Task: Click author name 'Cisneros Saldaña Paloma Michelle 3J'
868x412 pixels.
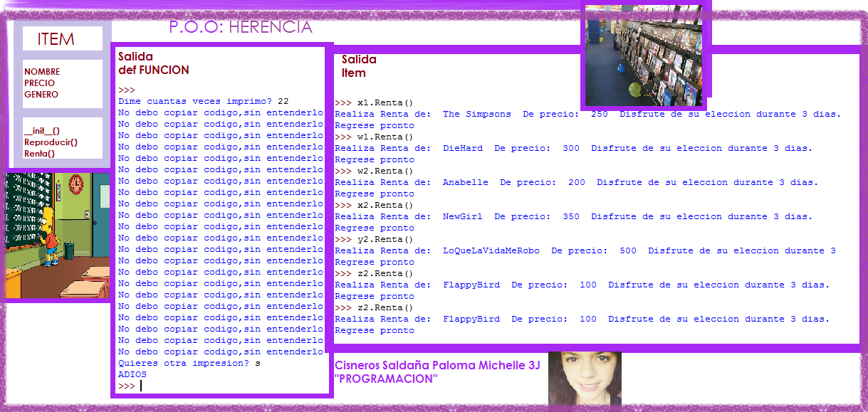Action: [x=437, y=366]
